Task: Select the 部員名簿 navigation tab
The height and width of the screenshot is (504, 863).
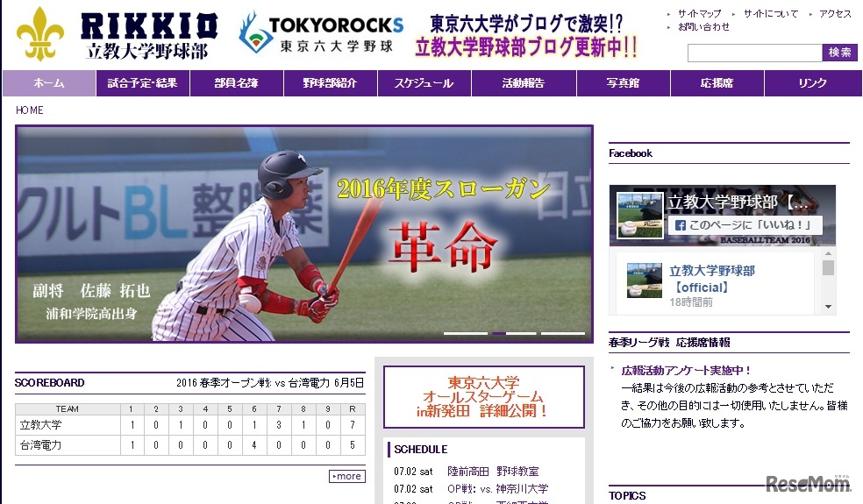Action: pos(237,83)
